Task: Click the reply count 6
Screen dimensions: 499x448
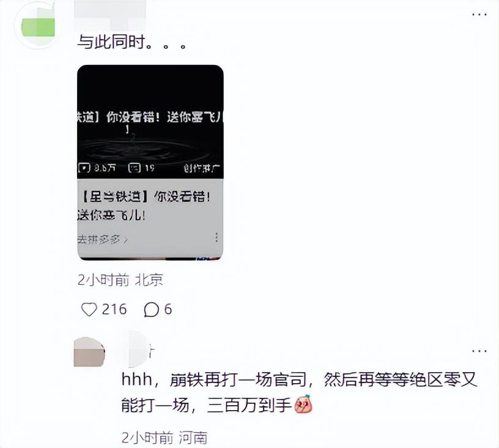Action: 168,310
